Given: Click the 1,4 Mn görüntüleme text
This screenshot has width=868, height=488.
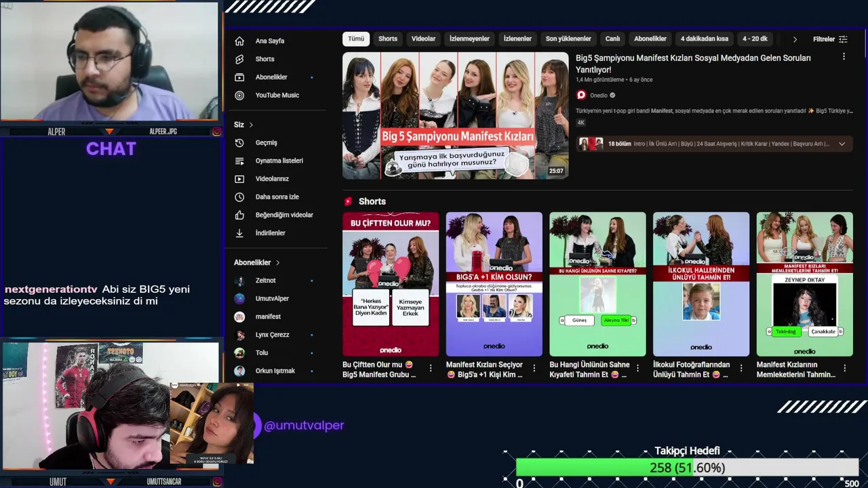Looking at the screenshot, I should click(600, 80).
